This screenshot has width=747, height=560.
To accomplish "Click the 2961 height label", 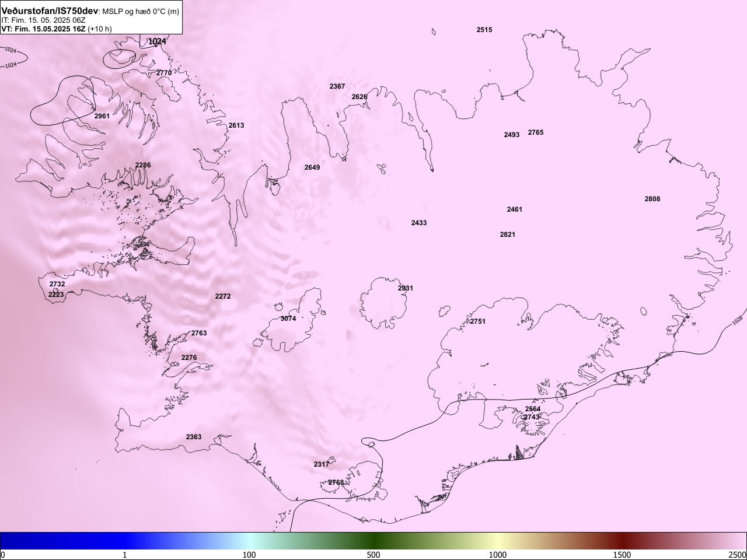I will click(x=102, y=116).
